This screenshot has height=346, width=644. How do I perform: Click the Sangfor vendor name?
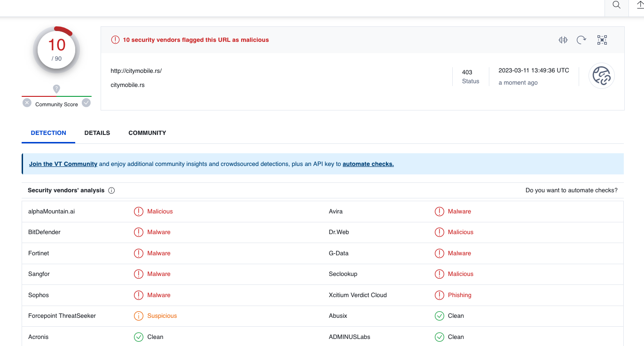pyautogui.click(x=39, y=274)
